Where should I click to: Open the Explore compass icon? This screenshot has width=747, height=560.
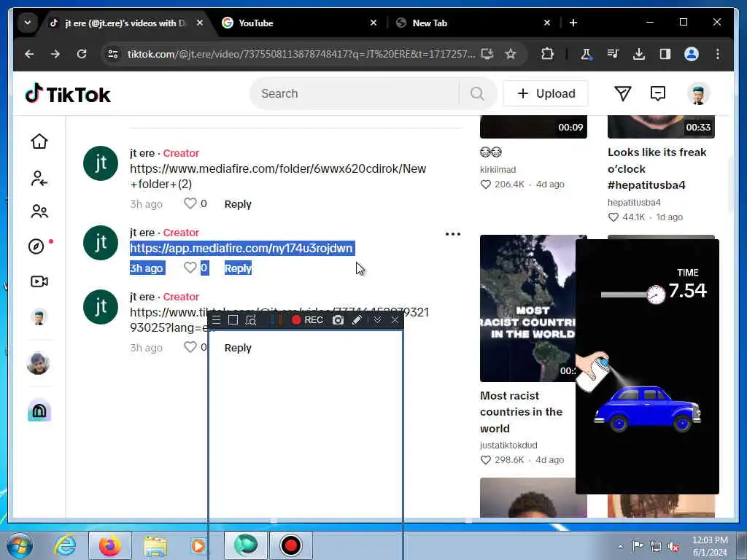36,246
